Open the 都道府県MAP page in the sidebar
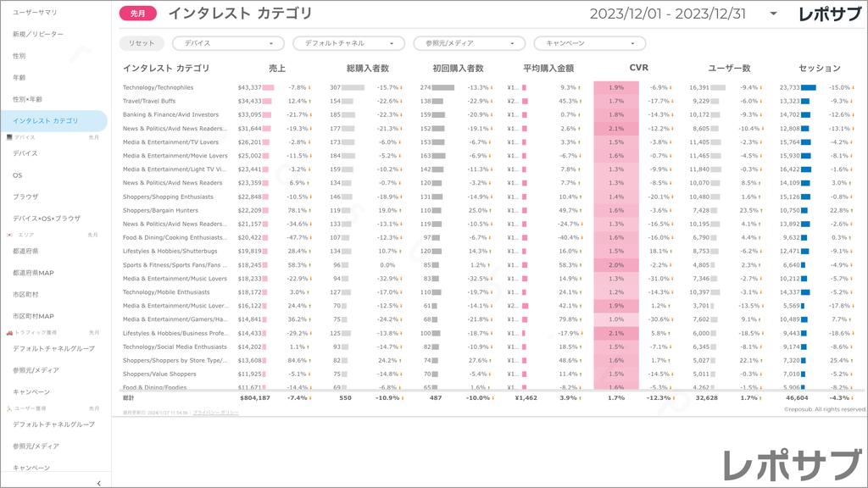Image resolution: width=868 pixels, height=488 pixels. (33, 273)
